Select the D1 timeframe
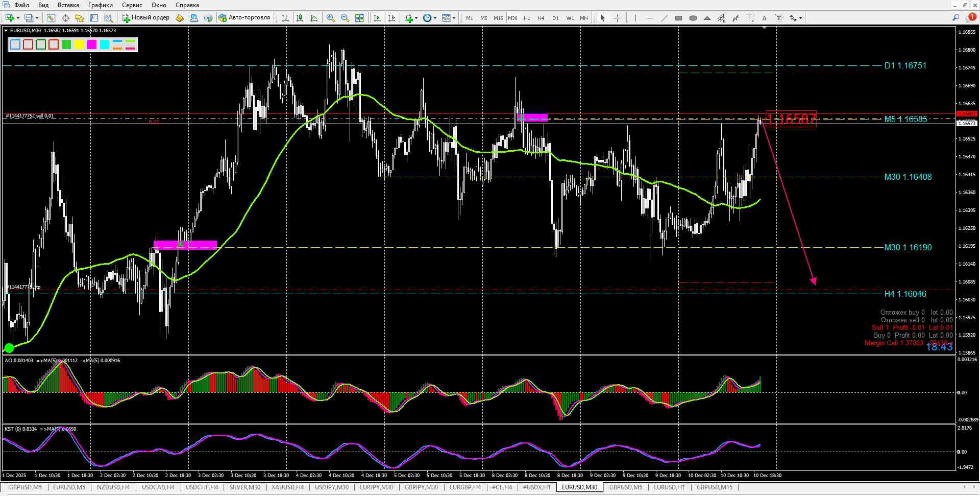The width and height of the screenshot is (980, 496). pos(555,18)
